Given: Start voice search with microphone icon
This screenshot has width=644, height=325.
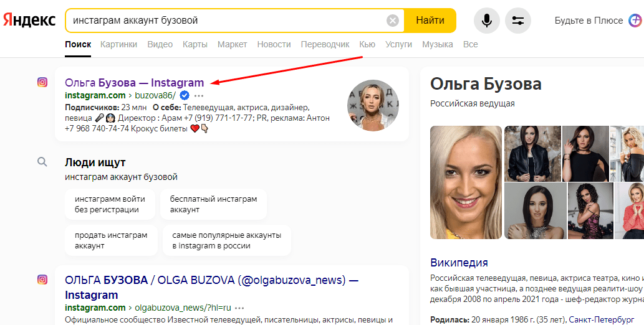Looking at the screenshot, I should click(487, 21).
